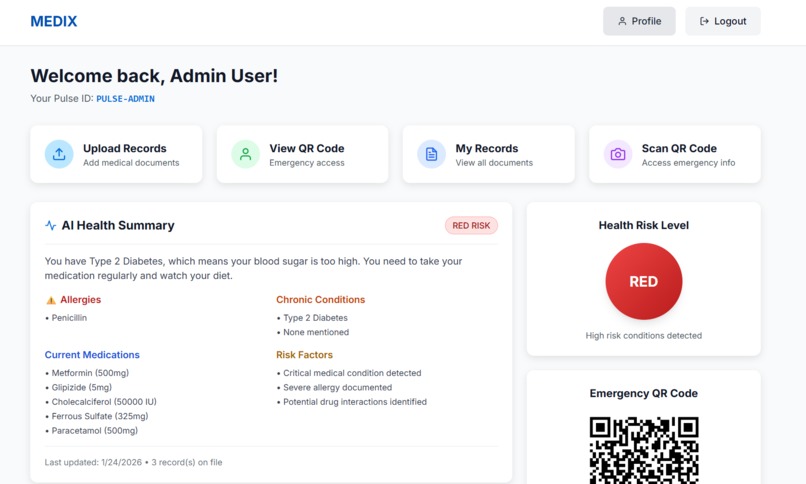Image resolution: width=806 pixels, height=484 pixels.
Task: Click the blue document icon
Action: pos(431,154)
